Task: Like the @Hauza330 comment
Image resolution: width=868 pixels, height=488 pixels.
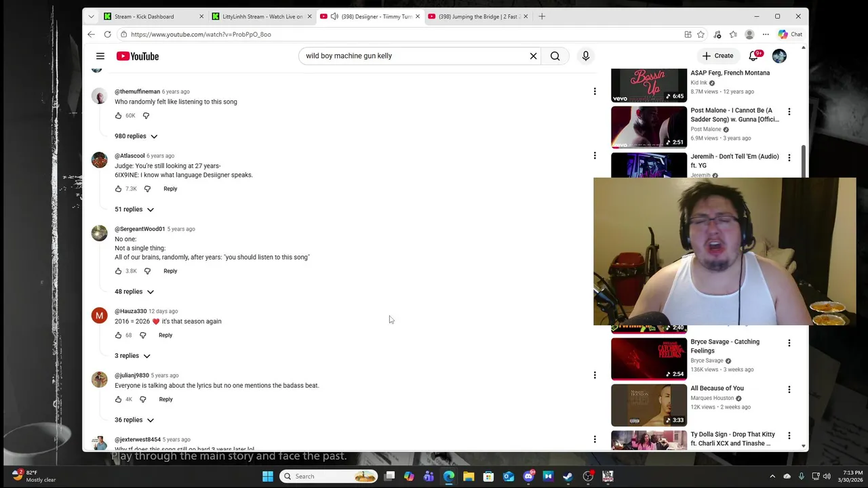Action: coord(119,335)
